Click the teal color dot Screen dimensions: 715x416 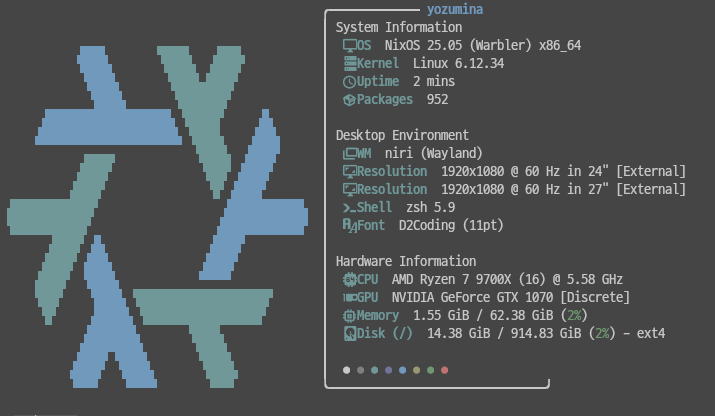coord(374,370)
